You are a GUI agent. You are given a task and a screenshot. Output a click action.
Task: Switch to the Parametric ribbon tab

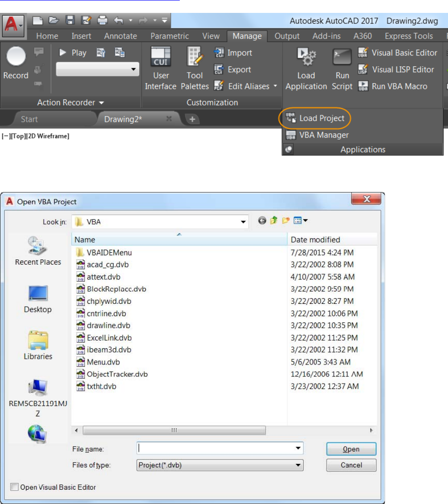[169, 36]
